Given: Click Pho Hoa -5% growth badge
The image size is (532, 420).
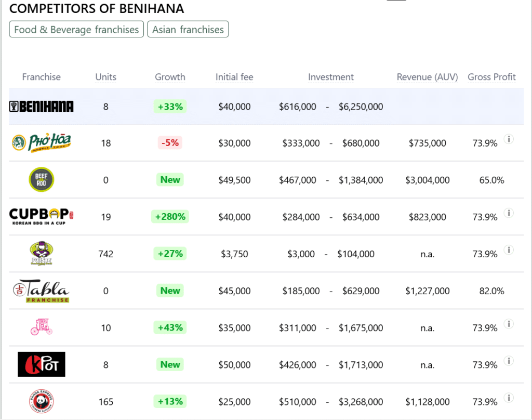Looking at the screenshot, I should coord(170,142).
